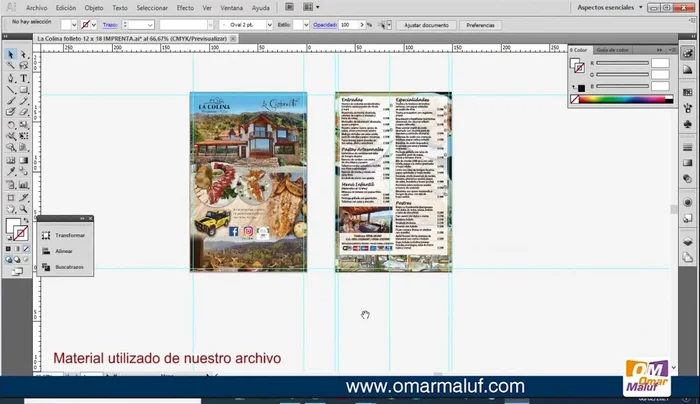
Task: Select the Selection (black arrow) tool
Action: tap(11, 54)
